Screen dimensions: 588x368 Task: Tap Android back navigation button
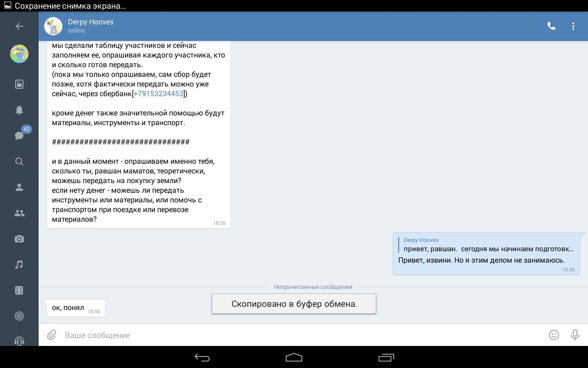[x=202, y=357]
